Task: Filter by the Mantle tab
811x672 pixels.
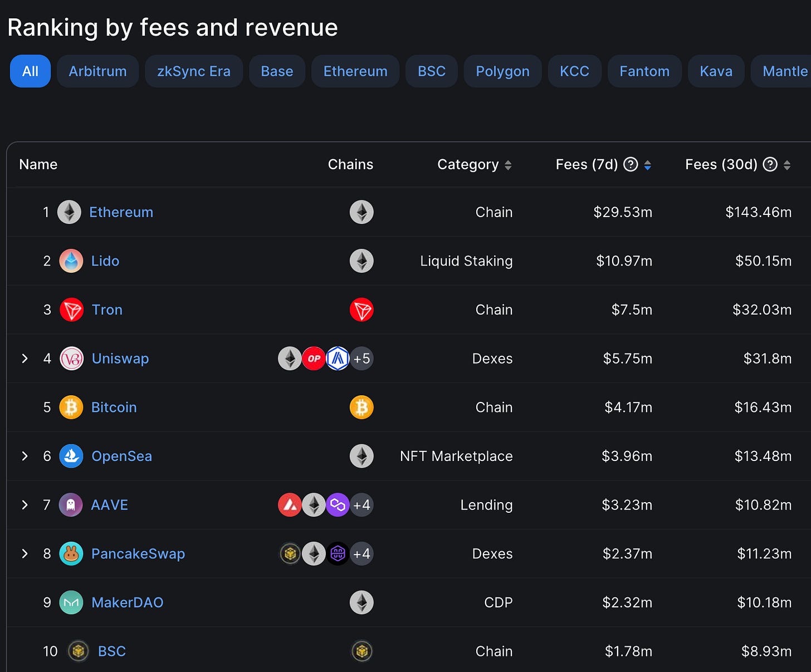Action: (x=781, y=71)
